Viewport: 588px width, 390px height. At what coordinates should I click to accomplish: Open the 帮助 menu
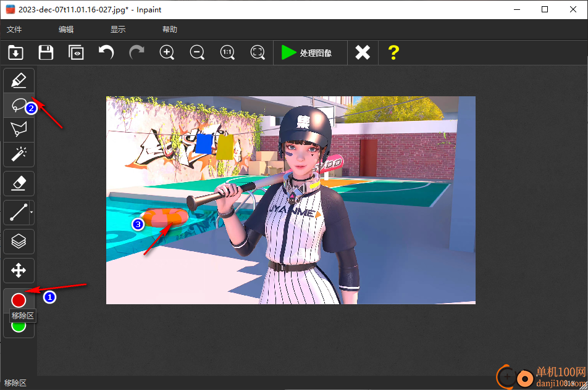click(169, 29)
